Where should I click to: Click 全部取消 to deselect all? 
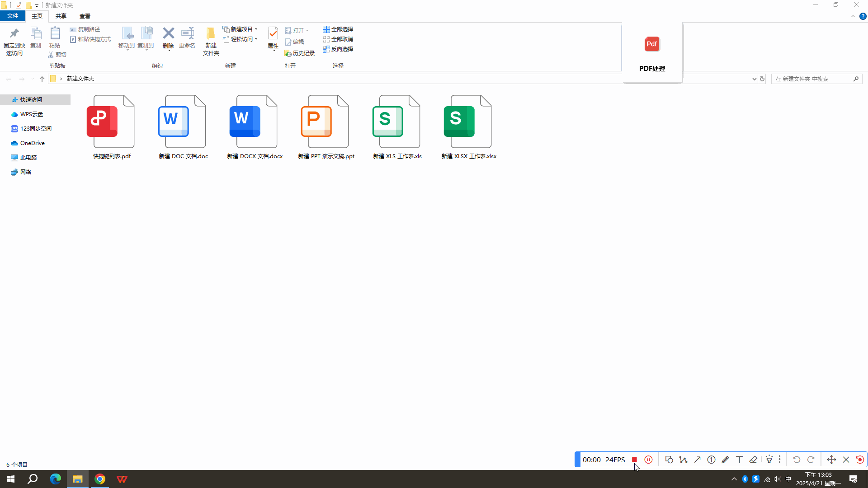pyautogui.click(x=338, y=39)
